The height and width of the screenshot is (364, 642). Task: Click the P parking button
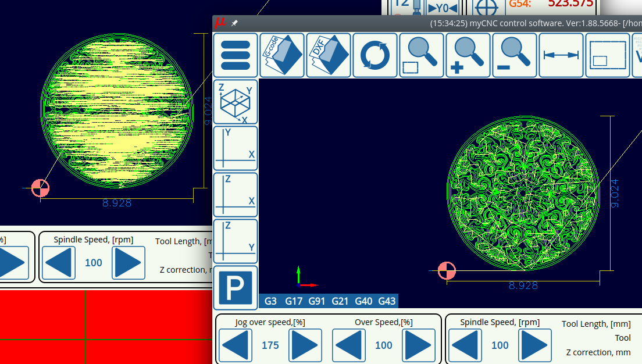(236, 288)
